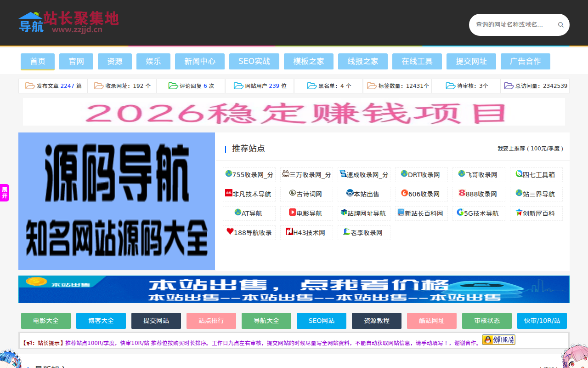Click the 网站用户 folder icon
This screenshot has width=588, height=368.
click(238, 86)
